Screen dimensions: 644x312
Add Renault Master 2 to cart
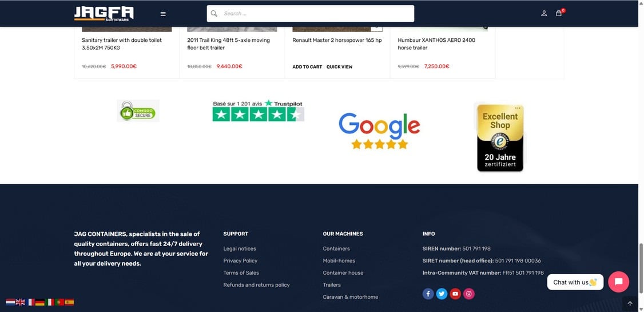coord(307,66)
